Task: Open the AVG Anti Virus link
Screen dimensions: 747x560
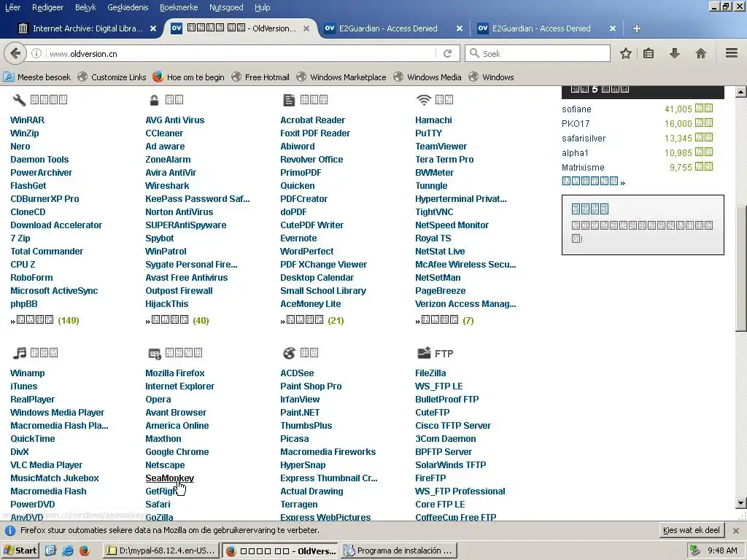Action: click(x=175, y=120)
